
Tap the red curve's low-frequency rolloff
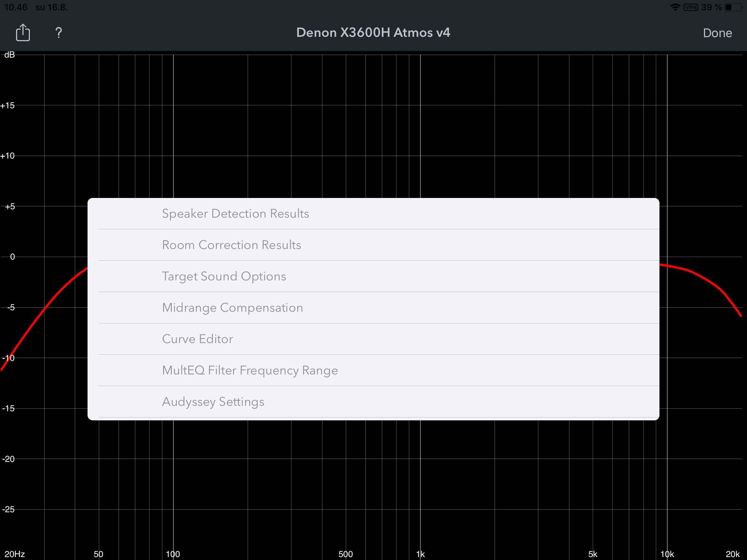coord(44,310)
